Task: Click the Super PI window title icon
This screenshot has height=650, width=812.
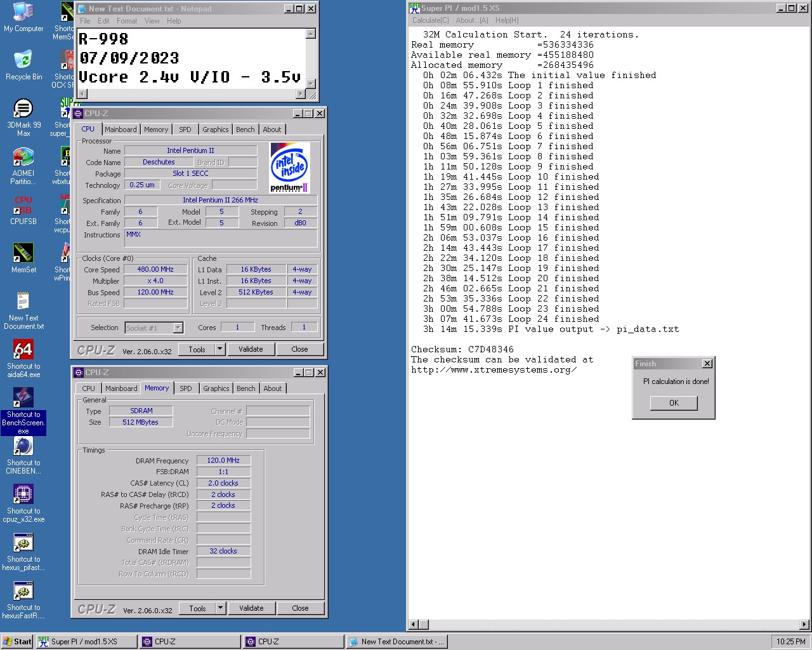Action: coord(414,8)
